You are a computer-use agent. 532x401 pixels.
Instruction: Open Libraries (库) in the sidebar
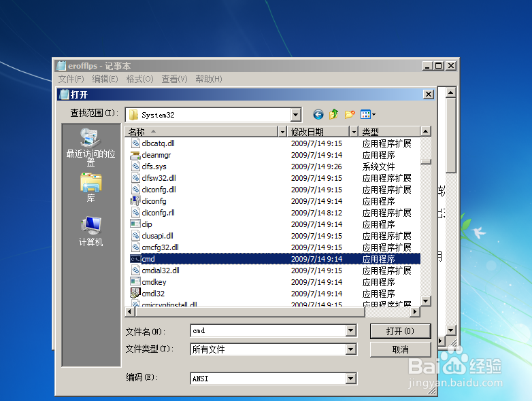point(90,188)
